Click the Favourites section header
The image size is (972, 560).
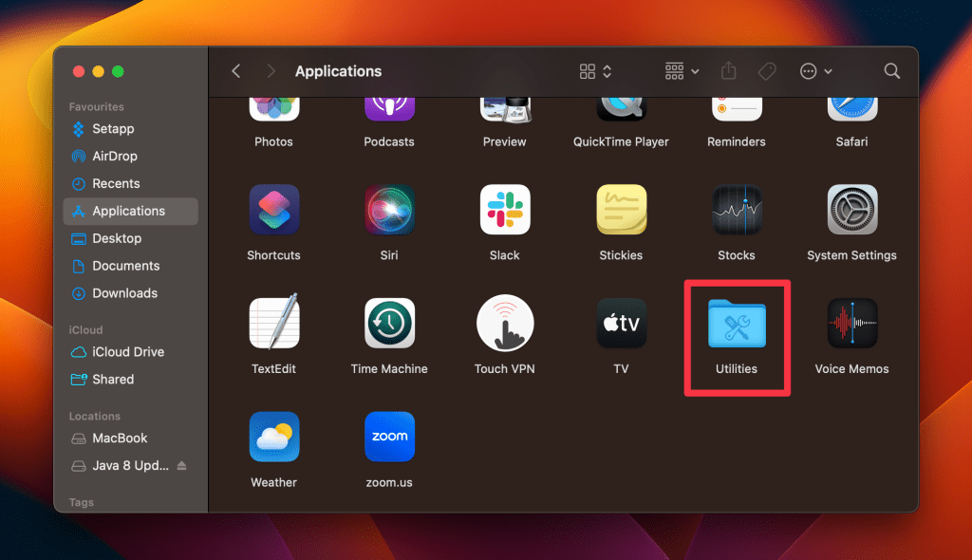coord(97,106)
